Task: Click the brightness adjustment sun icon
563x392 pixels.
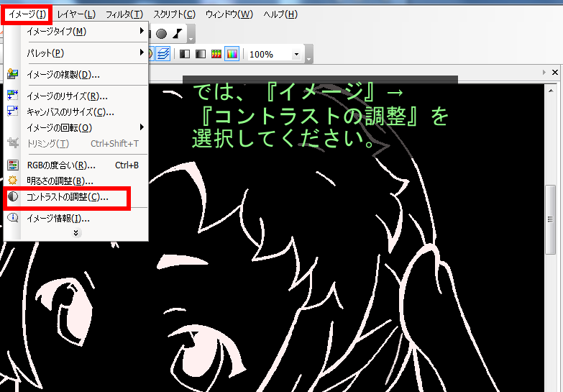Action: point(13,181)
